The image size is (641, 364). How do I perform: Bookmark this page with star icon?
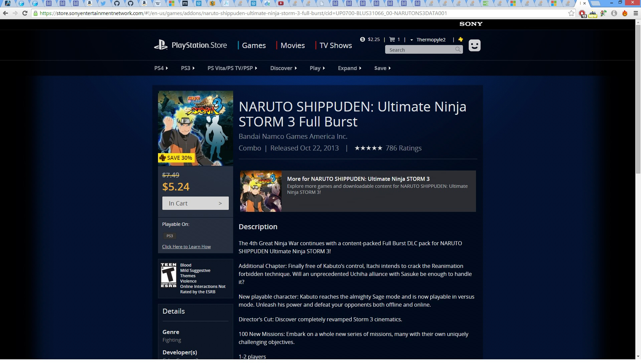(571, 13)
